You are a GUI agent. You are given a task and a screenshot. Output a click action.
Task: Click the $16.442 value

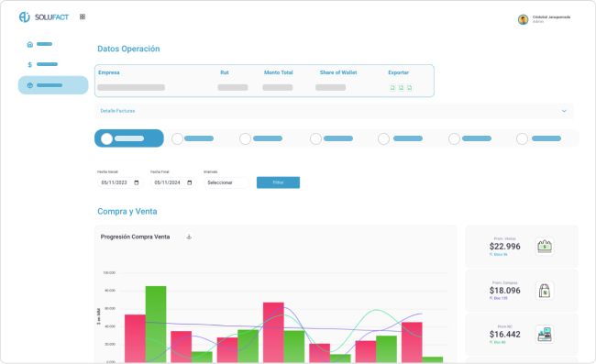tap(505, 335)
